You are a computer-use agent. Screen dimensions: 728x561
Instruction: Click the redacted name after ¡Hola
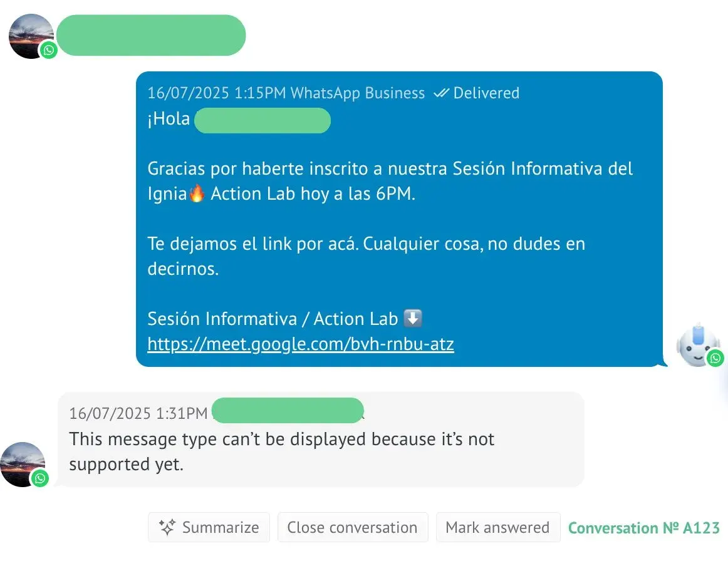262,120
